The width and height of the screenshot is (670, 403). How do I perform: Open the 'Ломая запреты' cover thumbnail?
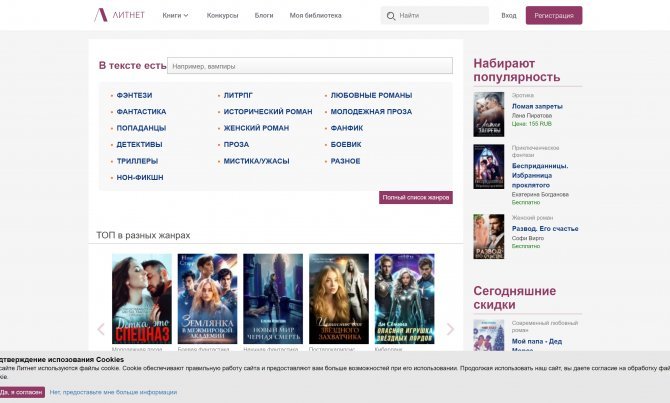pyautogui.click(x=488, y=115)
